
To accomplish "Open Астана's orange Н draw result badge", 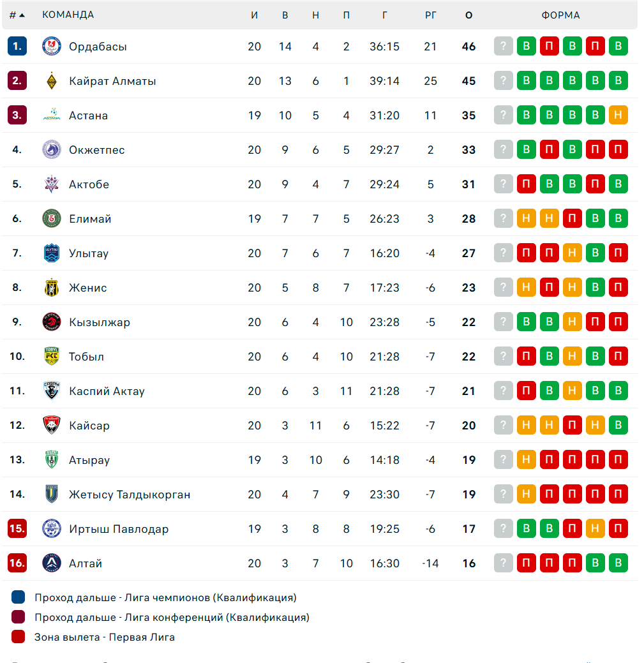I will (618, 115).
